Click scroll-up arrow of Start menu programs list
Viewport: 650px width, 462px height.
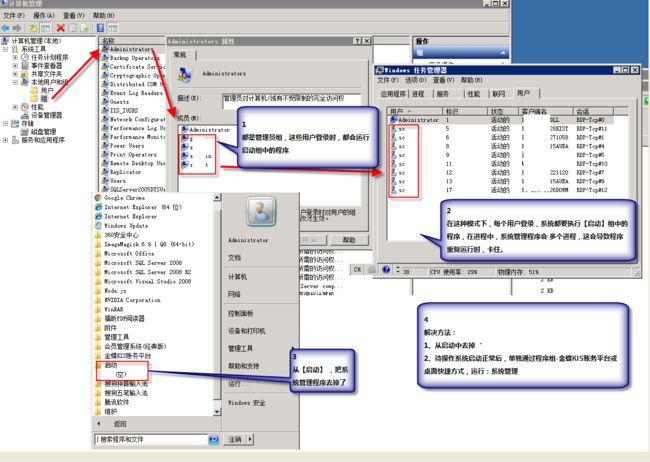(217, 197)
